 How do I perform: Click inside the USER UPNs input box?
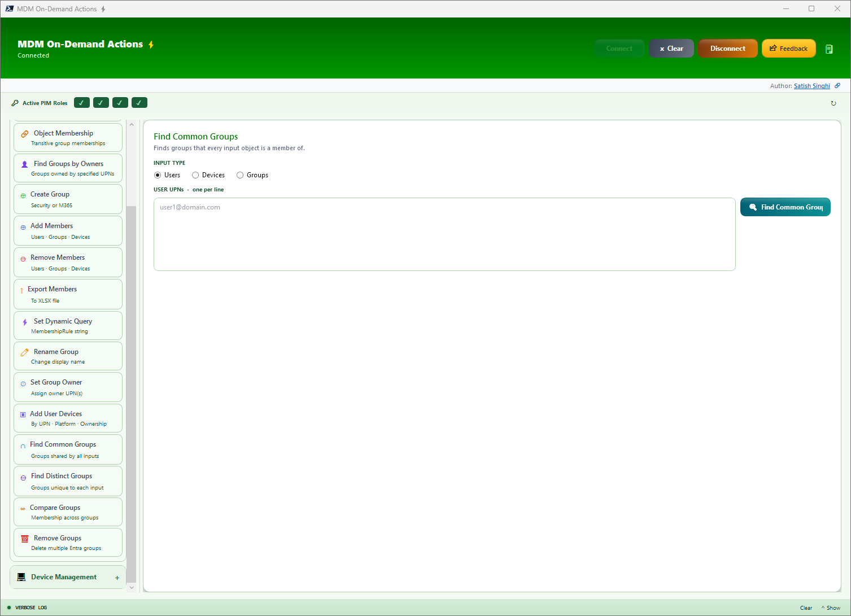point(444,234)
